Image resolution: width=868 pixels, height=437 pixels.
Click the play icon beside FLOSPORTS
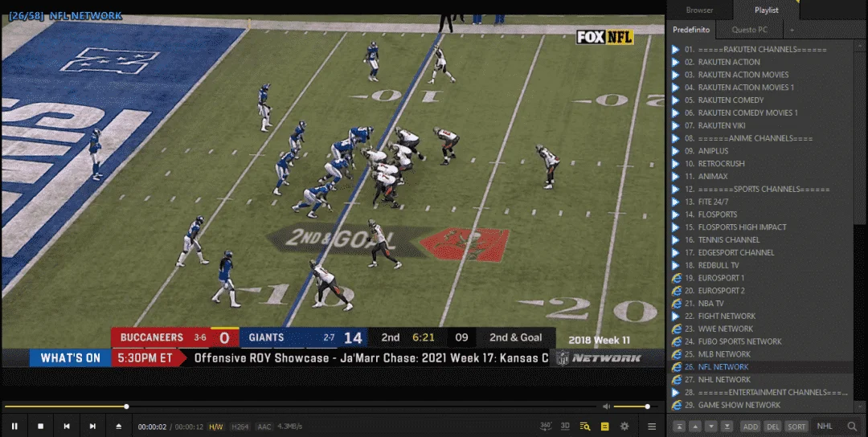[x=676, y=214]
